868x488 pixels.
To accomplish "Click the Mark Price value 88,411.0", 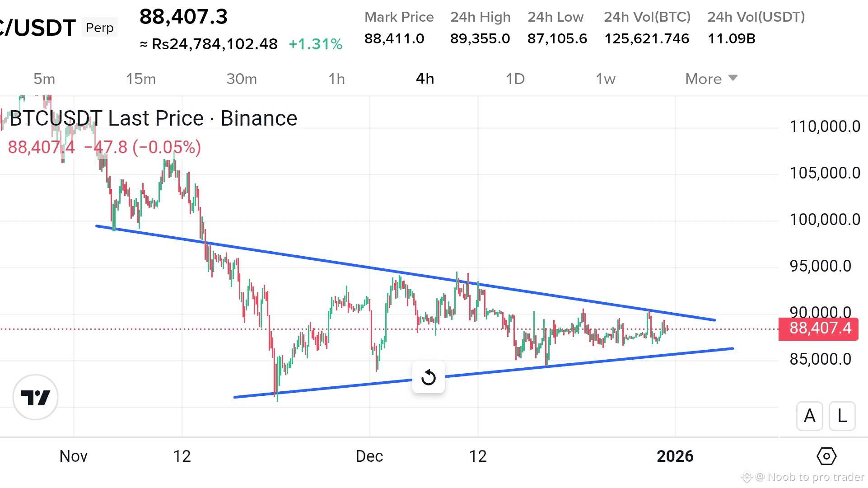I will (394, 38).
